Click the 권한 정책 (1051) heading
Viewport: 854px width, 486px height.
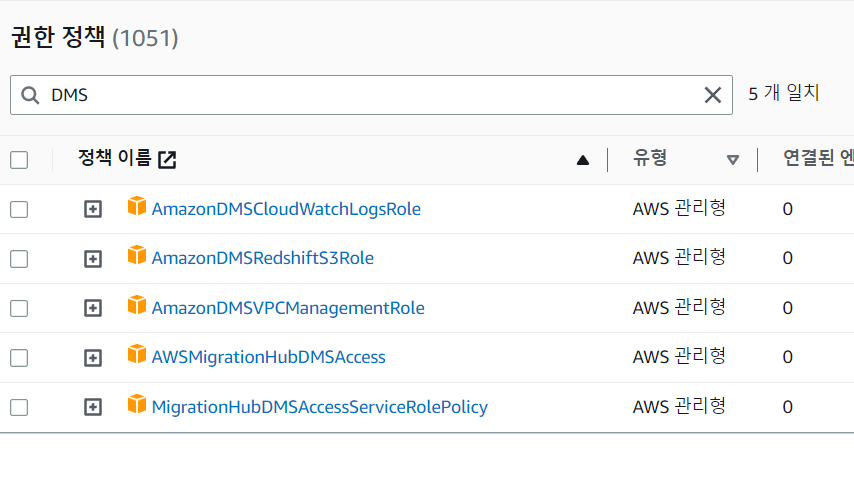click(95, 38)
